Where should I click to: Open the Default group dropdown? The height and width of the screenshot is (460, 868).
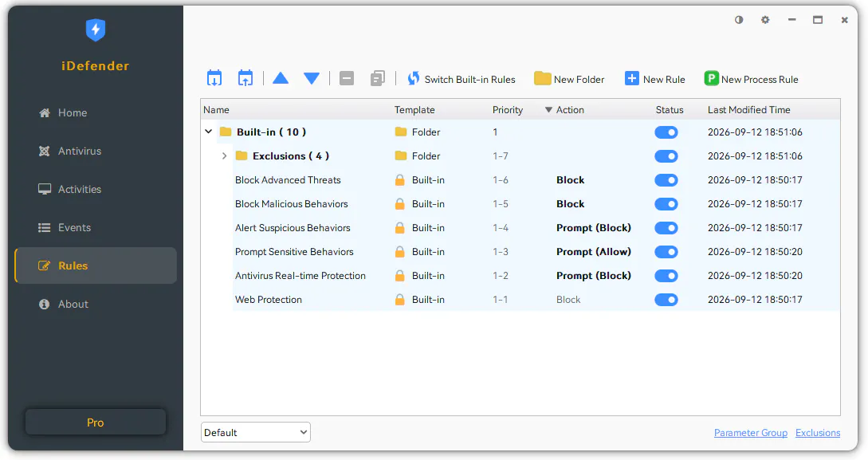[x=255, y=432]
